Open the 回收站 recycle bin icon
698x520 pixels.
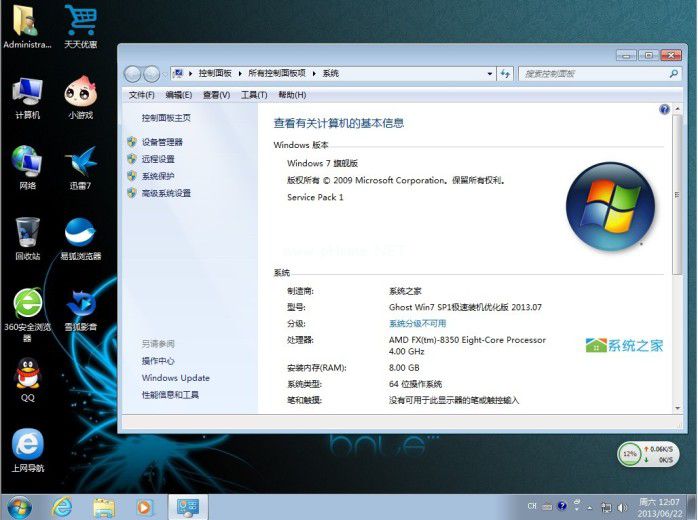[27, 233]
